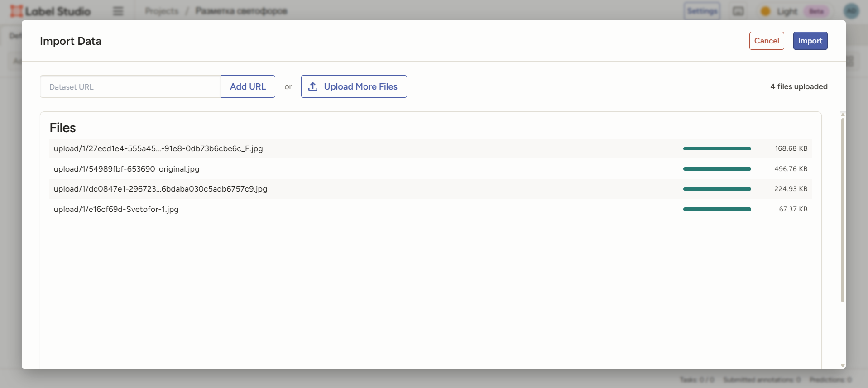Click the Label Studio logo

tap(50, 11)
